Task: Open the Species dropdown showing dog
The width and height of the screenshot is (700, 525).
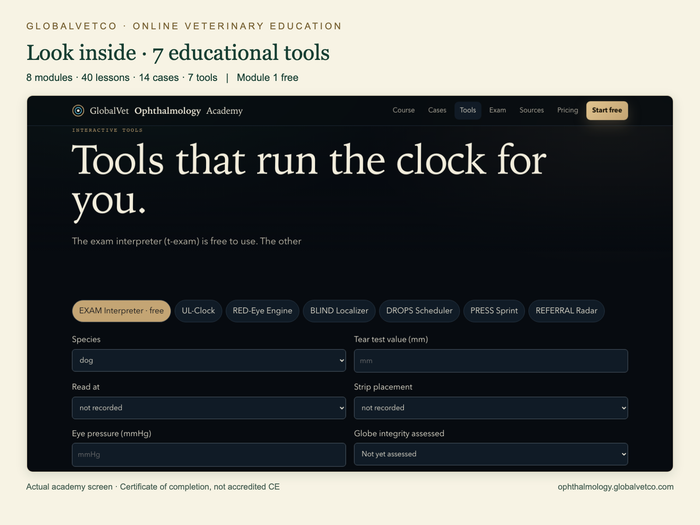Action: pyautogui.click(x=209, y=360)
